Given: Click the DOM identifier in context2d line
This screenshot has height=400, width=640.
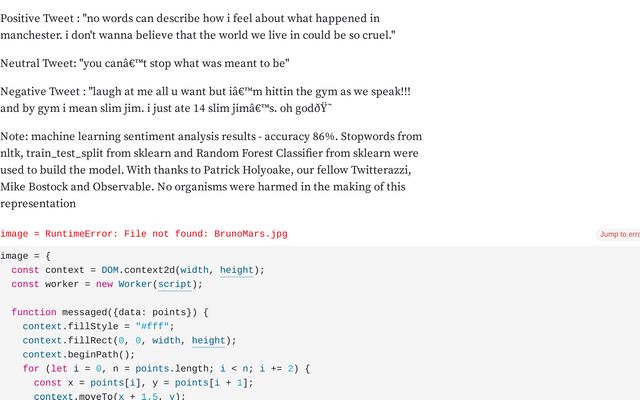Looking at the screenshot, I should [x=110, y=270].
